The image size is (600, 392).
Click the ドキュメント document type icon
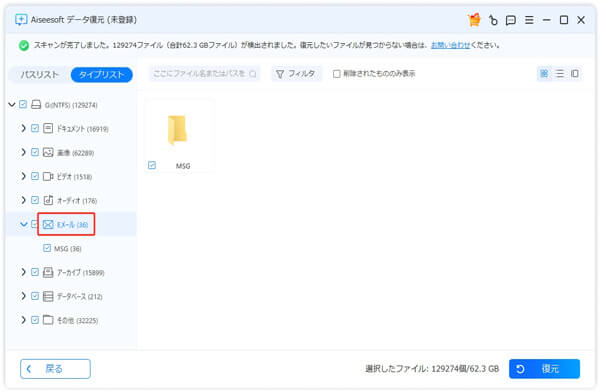(48, 128)
